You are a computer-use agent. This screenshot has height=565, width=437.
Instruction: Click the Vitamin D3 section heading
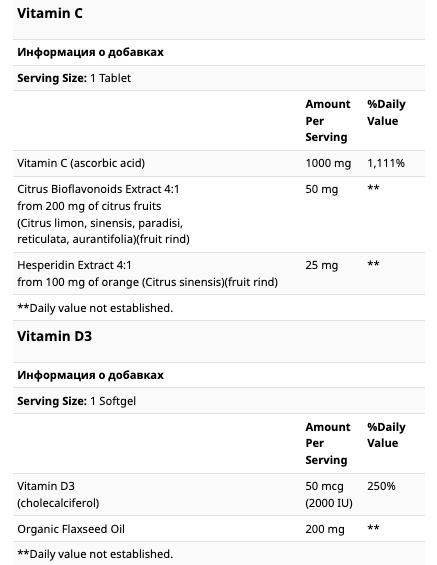pos(54,336)
